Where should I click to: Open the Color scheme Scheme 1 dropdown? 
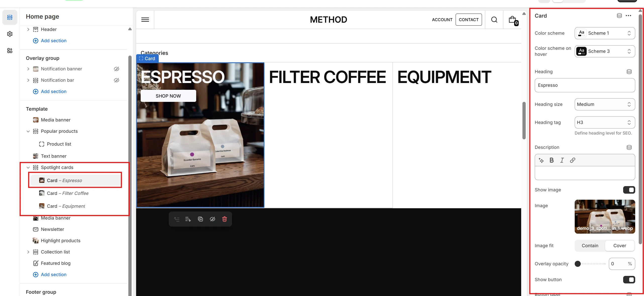[604, 33]
